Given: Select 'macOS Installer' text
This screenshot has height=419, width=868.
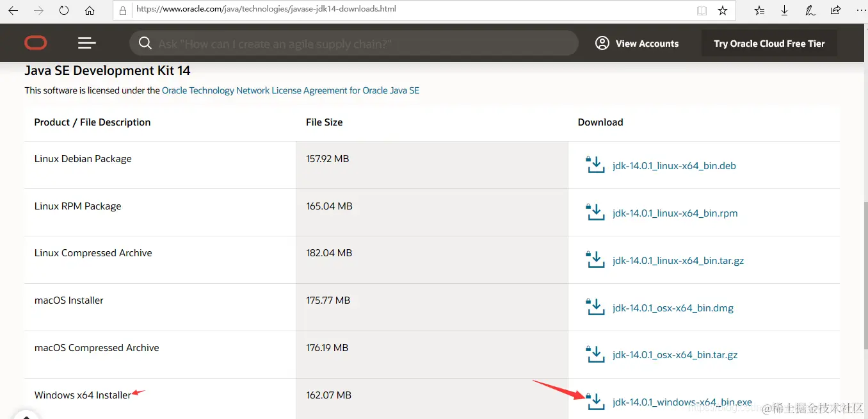Looking at the screenshot, I should pyautogui.click(x=68, y=300).
